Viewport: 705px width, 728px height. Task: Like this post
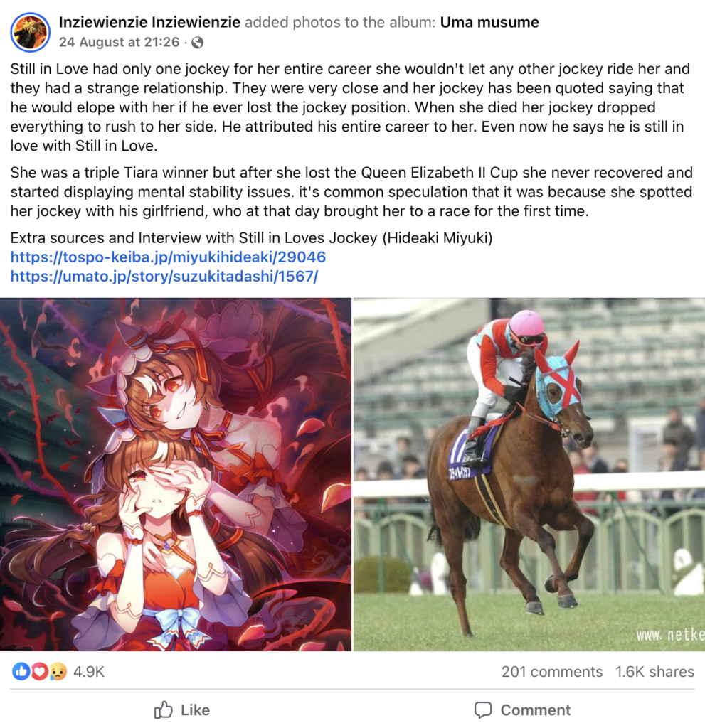[182, 710]
